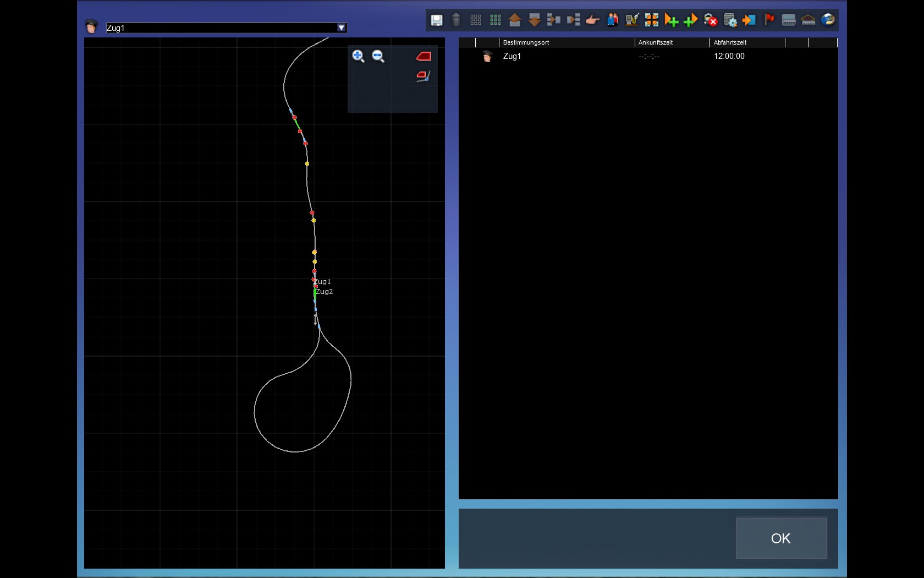Click the Abfahrtszeit column header
Viewport: 924px width, 578px height.
pos(747,42)
